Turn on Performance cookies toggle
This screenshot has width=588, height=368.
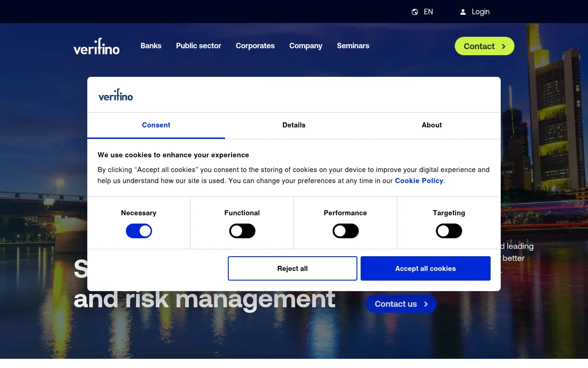tap(345, 231)
